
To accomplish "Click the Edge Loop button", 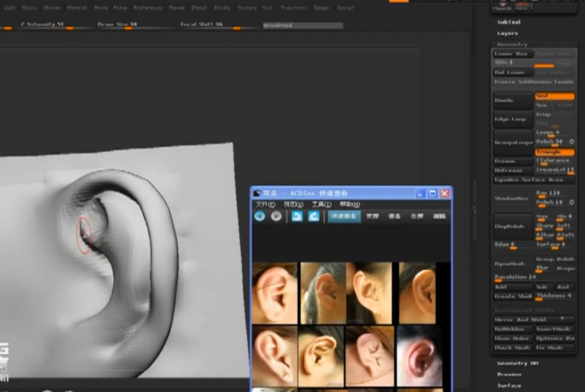I will 513,120.
